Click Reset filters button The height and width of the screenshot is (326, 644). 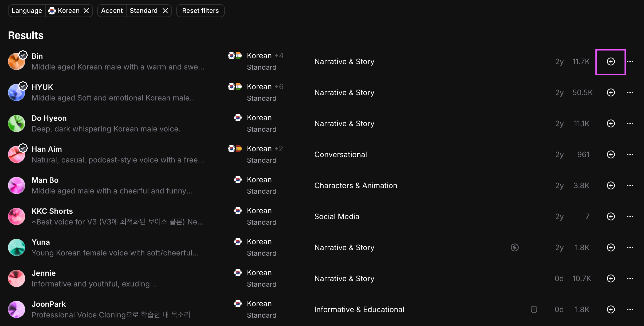(x=200, y=11)
